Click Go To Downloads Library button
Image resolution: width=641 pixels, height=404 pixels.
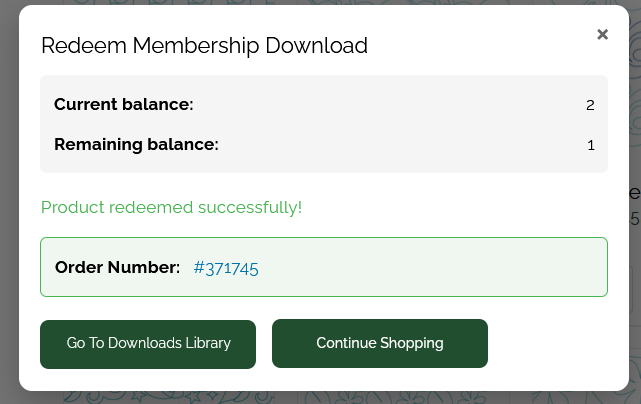(x=148, y=343)
